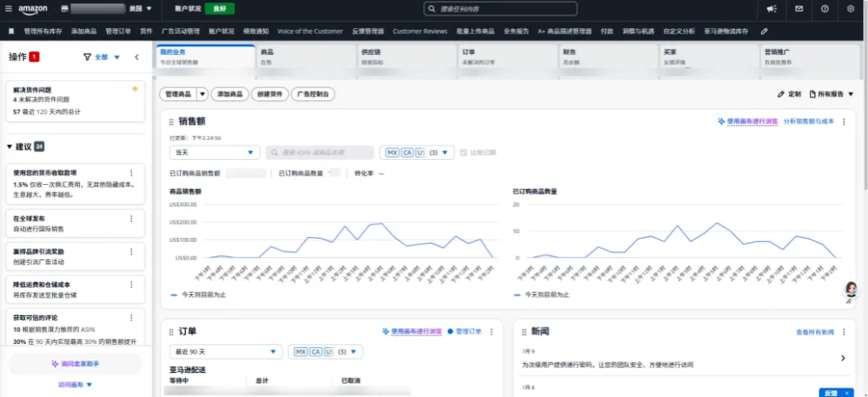The image size is (868, 397).
Task: Collapse the 建议 section triangle
Action: [9, 147]
